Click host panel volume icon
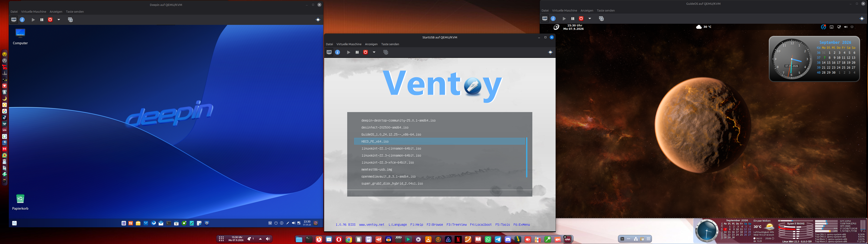The height and width of the screenshot is (244, 868). click(268, 239)
